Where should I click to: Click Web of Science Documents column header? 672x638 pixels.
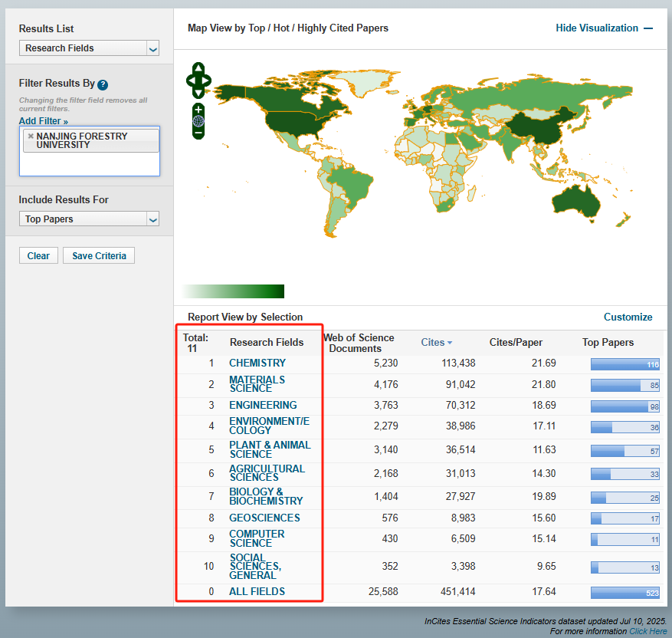pos(359,343)
